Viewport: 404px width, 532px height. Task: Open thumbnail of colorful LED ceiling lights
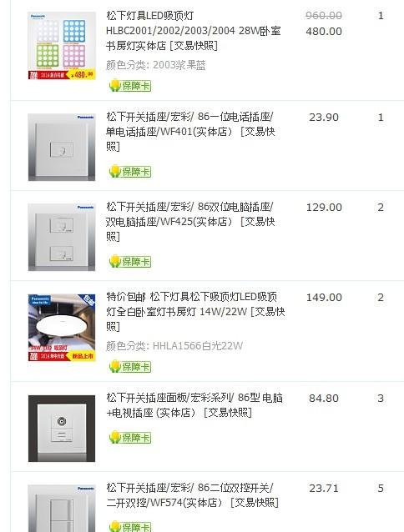[62, 46]
